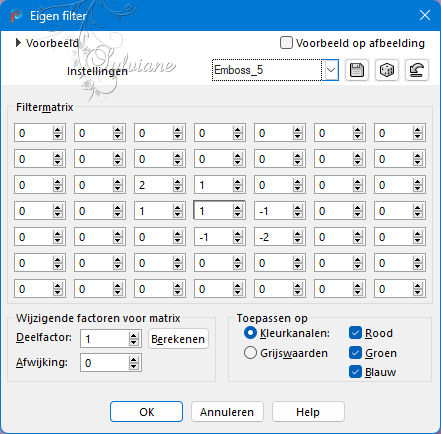Viewport: 441px width, 434px height.
Task: Enable Voorbeeld op afbeelding checkbox
Action: [x=286, y=43]
